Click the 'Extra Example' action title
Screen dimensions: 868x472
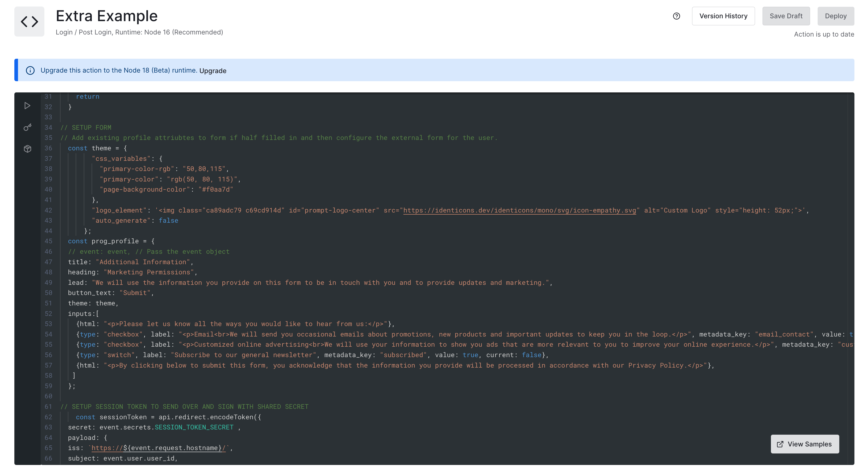point(106,16)
